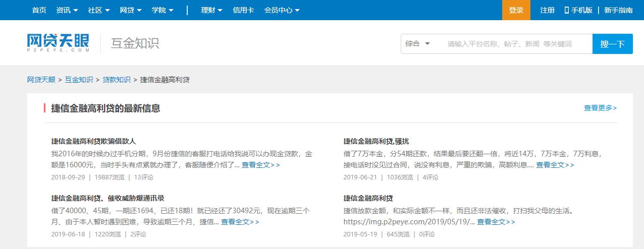Click the 0评论 comment count

427,234
